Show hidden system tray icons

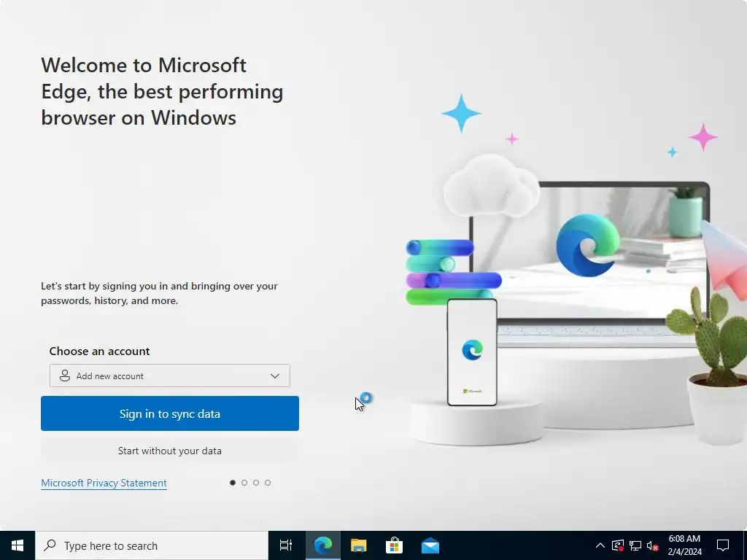600,545
